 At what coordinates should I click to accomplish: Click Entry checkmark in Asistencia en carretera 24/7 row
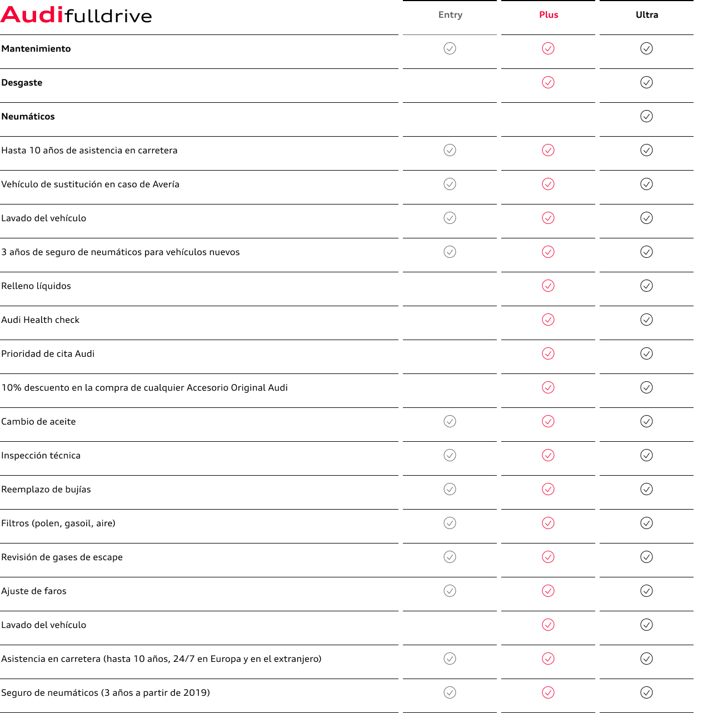(x=450, y=659)
